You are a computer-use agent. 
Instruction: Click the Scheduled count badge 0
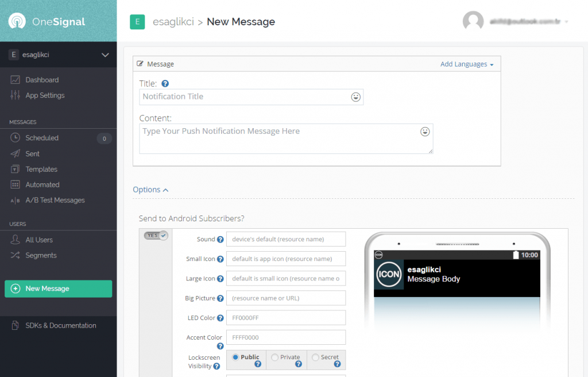pos(105,138)
